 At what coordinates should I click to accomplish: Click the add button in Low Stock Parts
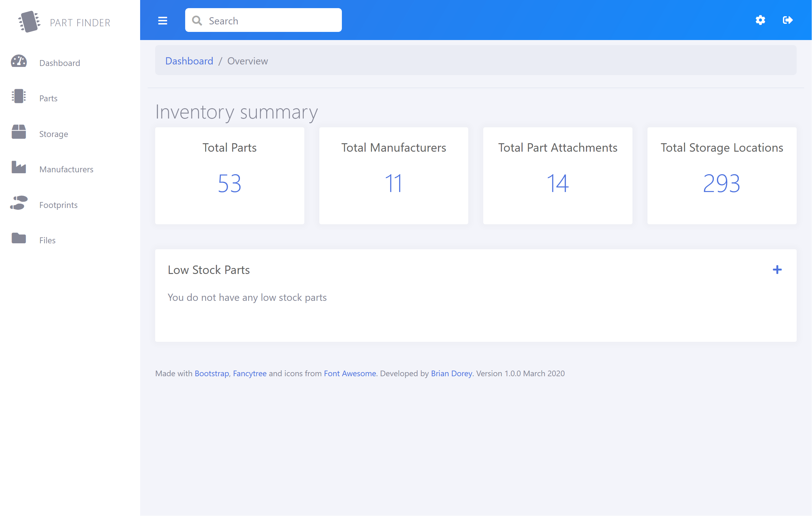778,270
